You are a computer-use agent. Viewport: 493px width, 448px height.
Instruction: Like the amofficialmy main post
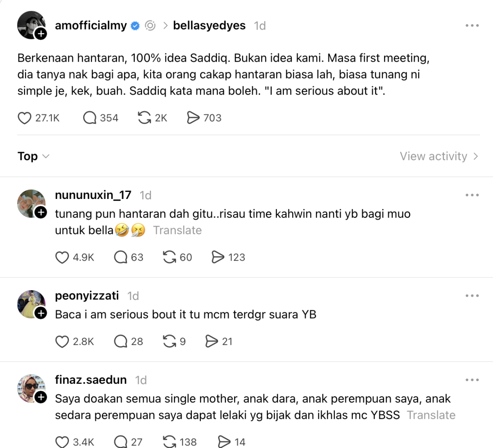pyautogui.click(x=25, y=118)
